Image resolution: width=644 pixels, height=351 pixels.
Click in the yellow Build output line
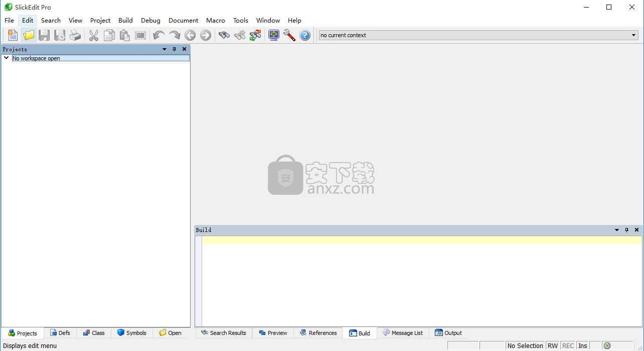(422, 241)
